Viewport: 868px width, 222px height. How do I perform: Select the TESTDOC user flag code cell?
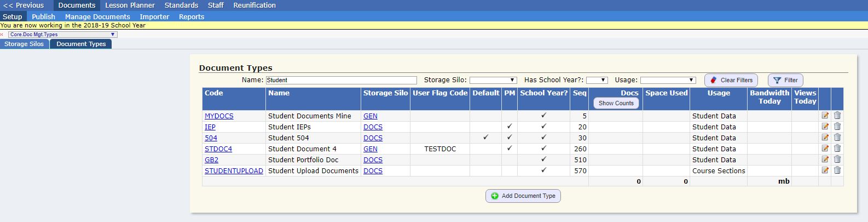(440, 149)
